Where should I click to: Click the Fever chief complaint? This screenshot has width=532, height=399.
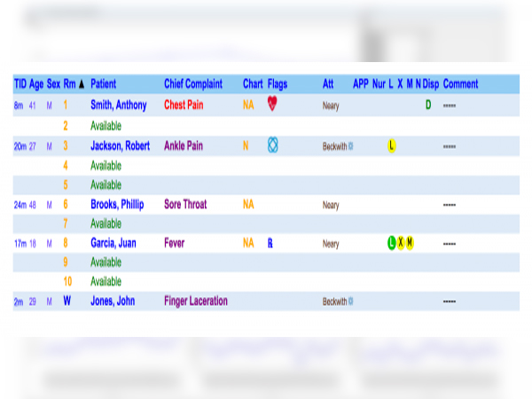175,243
